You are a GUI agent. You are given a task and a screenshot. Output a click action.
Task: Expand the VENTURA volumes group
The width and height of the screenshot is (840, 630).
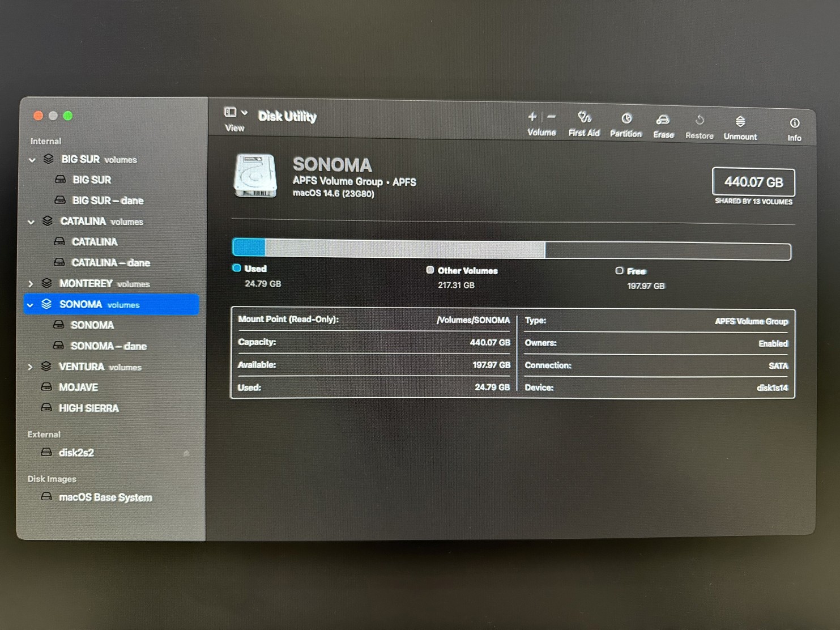click(x=30, y=367)
